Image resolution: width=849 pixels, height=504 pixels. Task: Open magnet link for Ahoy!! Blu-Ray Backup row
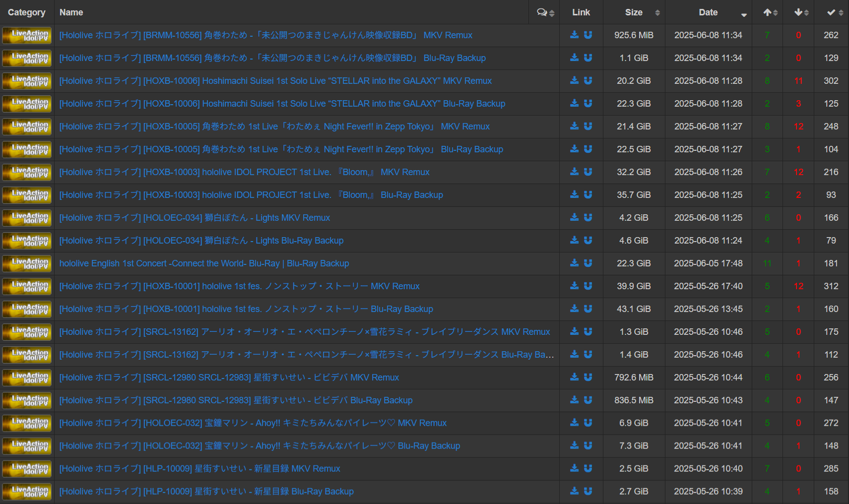tap(588, 445)
